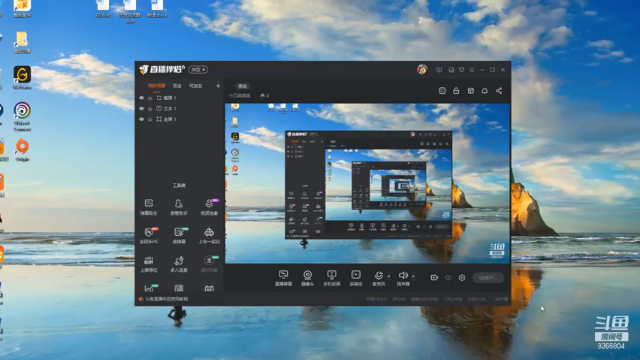Select the second scene tab

tap(177, 86)
